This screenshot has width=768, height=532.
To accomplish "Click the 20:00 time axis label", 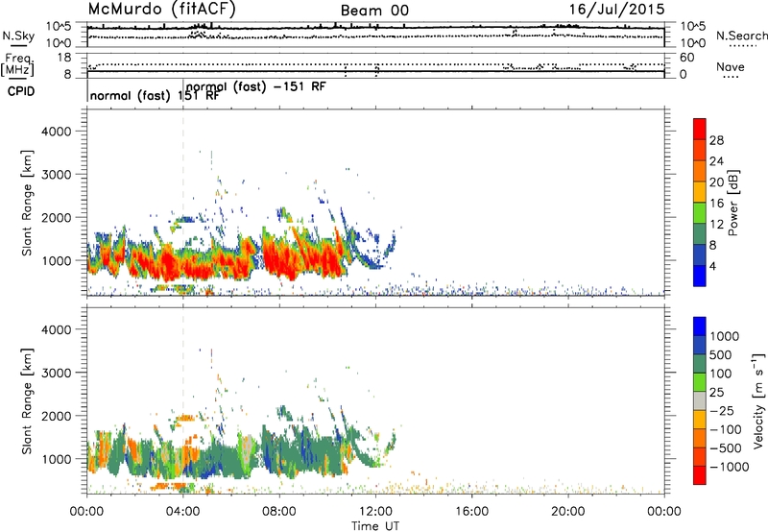I will click(568, 512).
